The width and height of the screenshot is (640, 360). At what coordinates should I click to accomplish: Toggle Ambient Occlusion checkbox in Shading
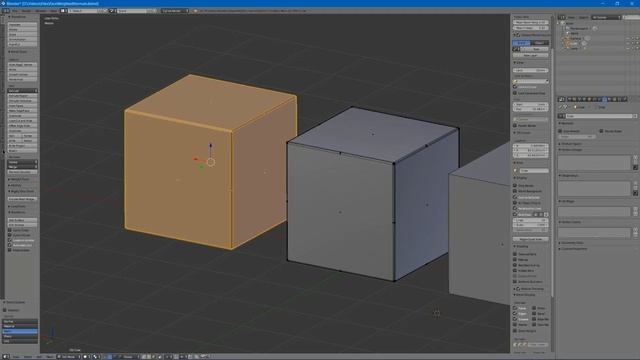pyautogui.click(x=515, y=282)
